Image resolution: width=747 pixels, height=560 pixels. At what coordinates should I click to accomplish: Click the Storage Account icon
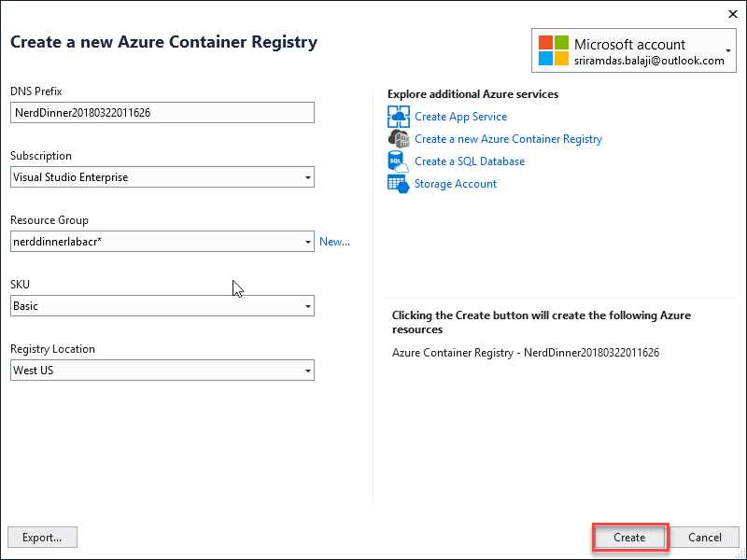[x=399, y=184]
